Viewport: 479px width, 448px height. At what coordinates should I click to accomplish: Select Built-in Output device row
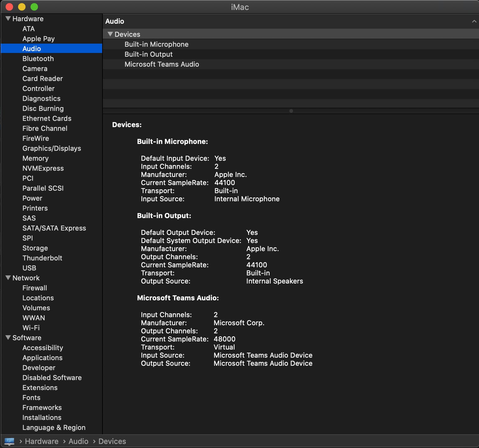[x=148, y=54]
